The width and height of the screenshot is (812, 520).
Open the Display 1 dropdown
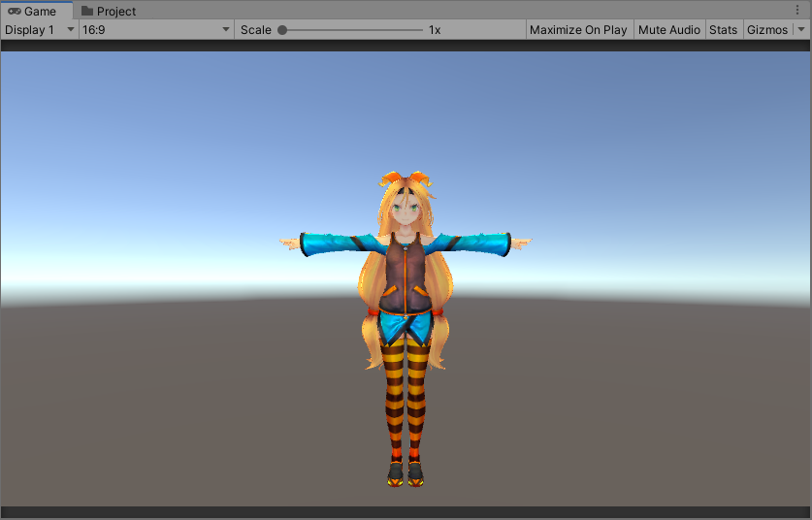[x=40, y=30]
